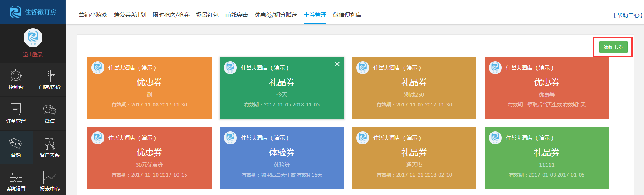
Task: Open the 报表中心 chart icon
Action: tap(50, 177)
